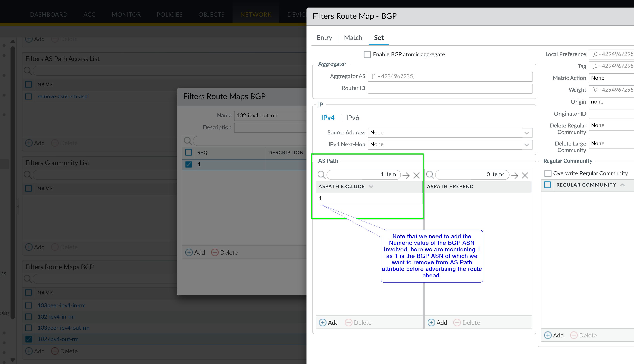This screenshot has width=634, height=364.
Task: Open the IPv4 Next-Hop dropdown
Action: pos(527,145)
